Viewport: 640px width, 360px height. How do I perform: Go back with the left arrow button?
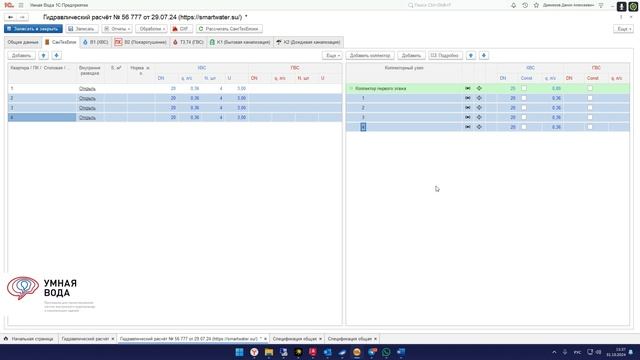tap(11, 17)
